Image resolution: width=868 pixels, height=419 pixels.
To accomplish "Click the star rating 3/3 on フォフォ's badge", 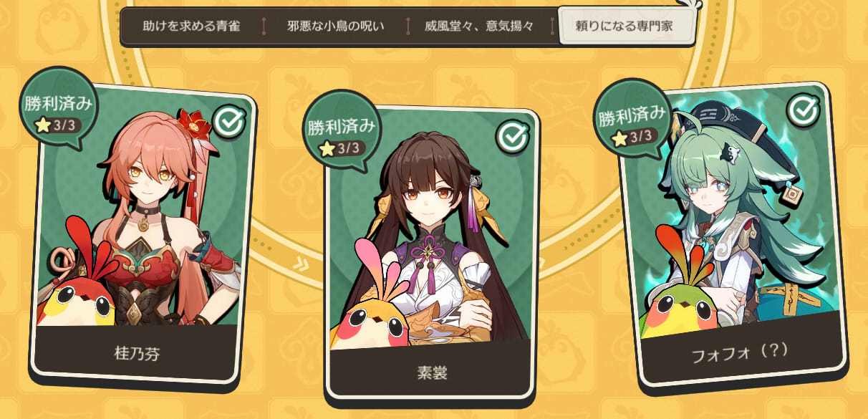I will (632, 135).
